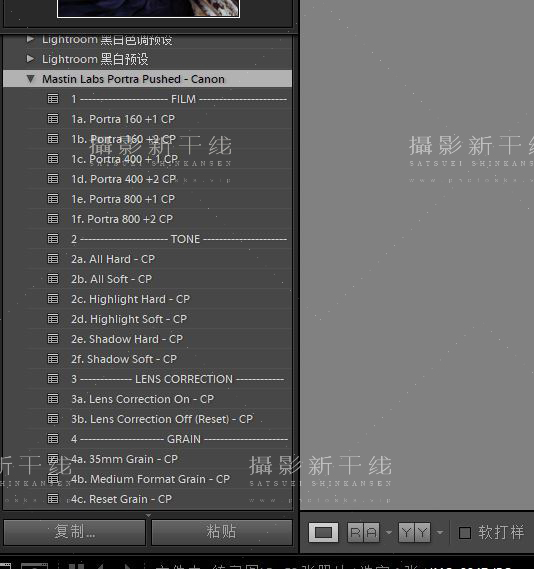The height and width of the screenshot is (569, 534).
Task: Click the preset icon beside 4c. Reset Grain
Action: (53, 499)
